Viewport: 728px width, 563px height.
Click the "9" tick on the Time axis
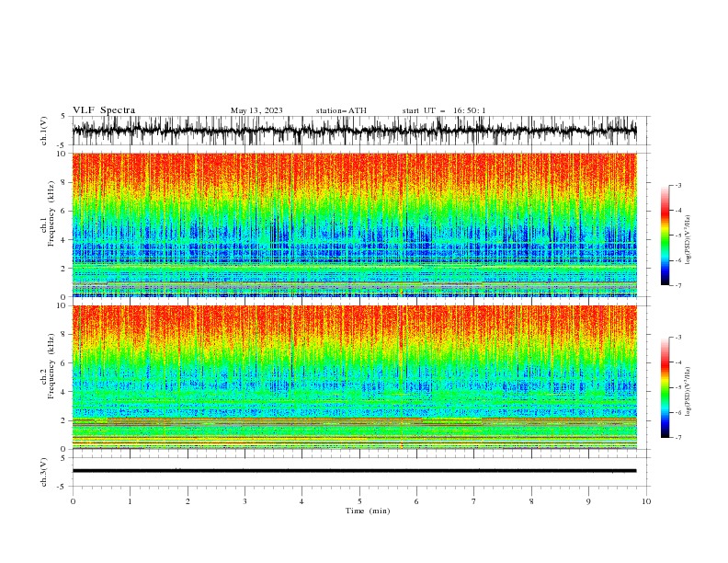pos(588,501)
